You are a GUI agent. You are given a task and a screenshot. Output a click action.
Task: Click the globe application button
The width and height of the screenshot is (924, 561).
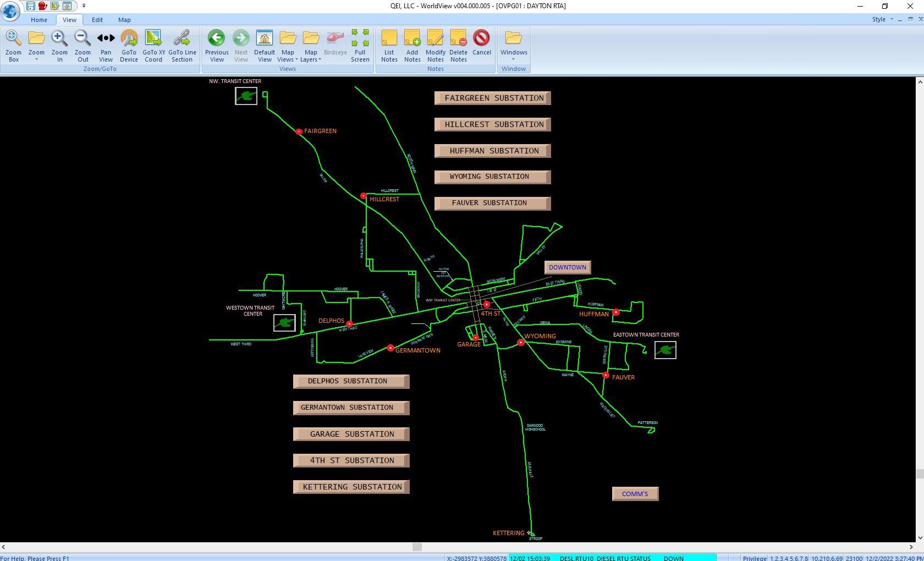(10, 10)
